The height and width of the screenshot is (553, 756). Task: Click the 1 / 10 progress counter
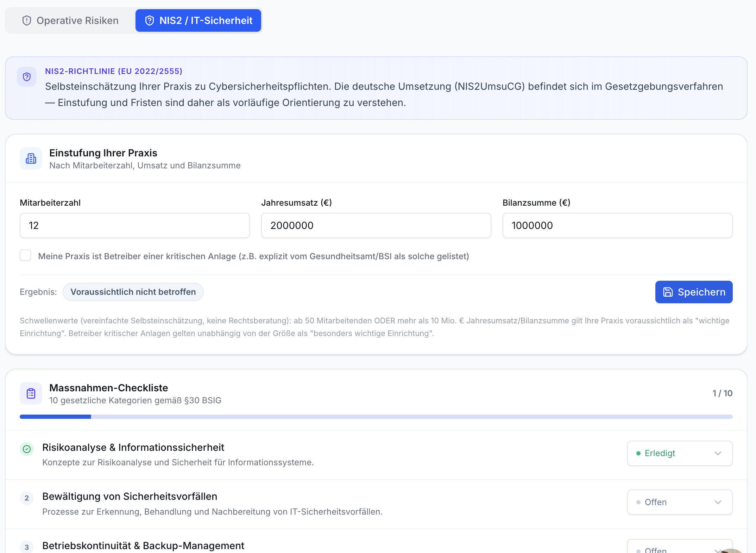[722, 393]
